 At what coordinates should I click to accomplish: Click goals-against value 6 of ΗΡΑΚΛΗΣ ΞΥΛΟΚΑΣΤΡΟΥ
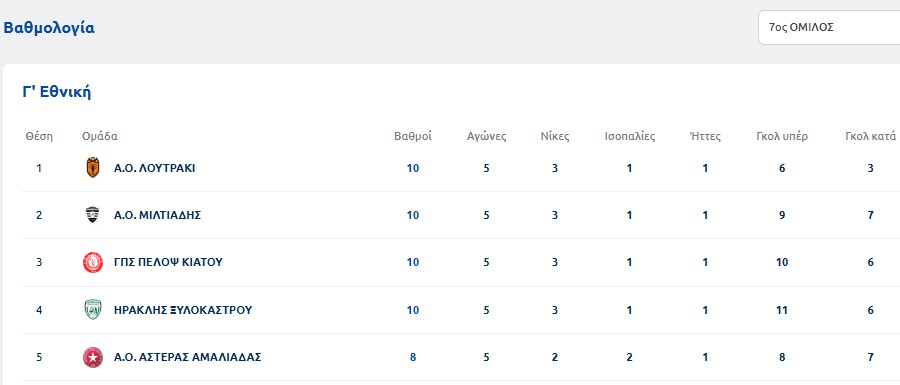(x=871, y=310)
